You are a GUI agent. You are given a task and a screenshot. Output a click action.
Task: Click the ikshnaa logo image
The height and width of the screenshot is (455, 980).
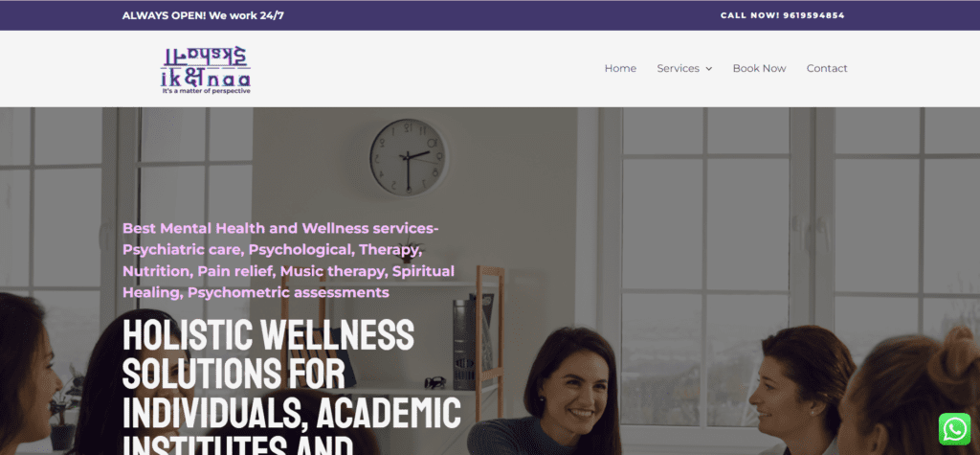click(x=206, y=70)
